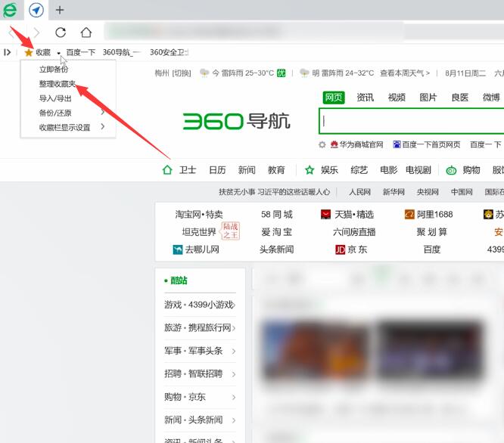This screenshot has height=443, width=504.
Task: Click the green home icon by 卫士
Action: click(x=167, y=170)
